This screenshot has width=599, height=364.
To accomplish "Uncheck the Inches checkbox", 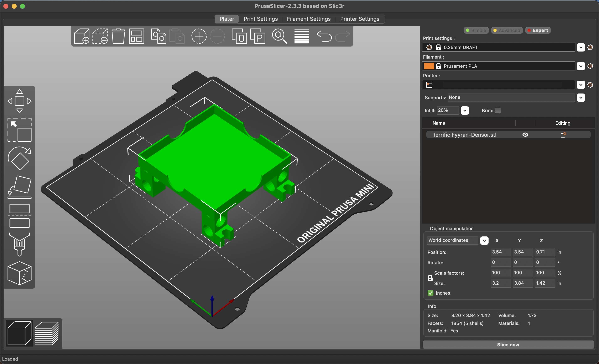I will (x=431, y=293).
